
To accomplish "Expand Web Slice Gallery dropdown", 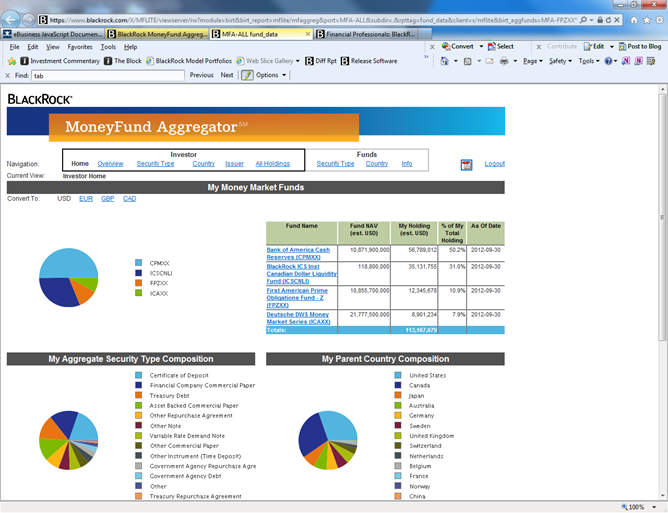I will 297,61.
